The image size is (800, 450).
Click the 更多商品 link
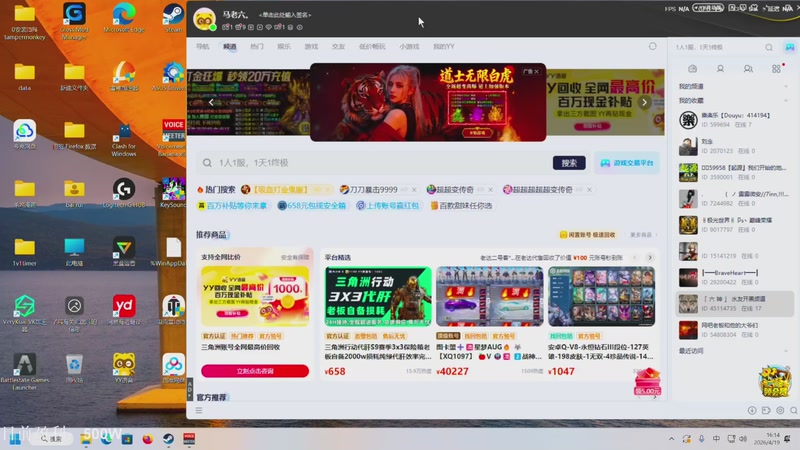pyautogui.click(x=643, y=235)
